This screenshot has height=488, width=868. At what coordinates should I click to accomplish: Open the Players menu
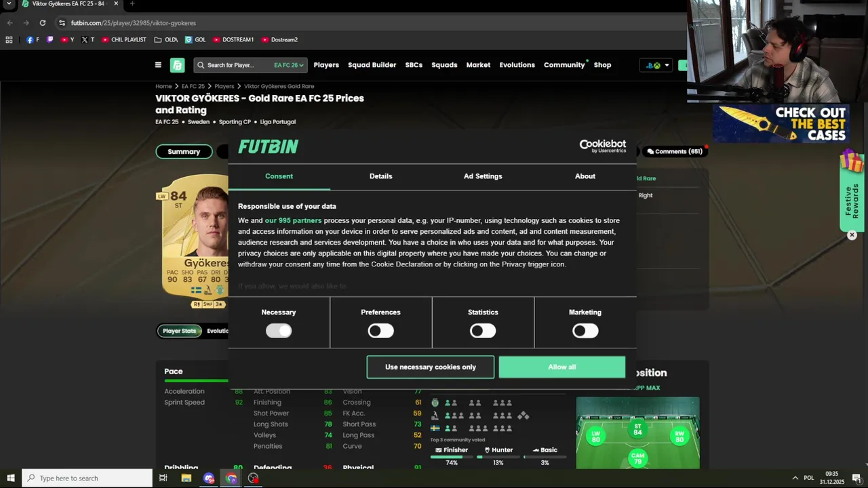click(x=326, y=65)
